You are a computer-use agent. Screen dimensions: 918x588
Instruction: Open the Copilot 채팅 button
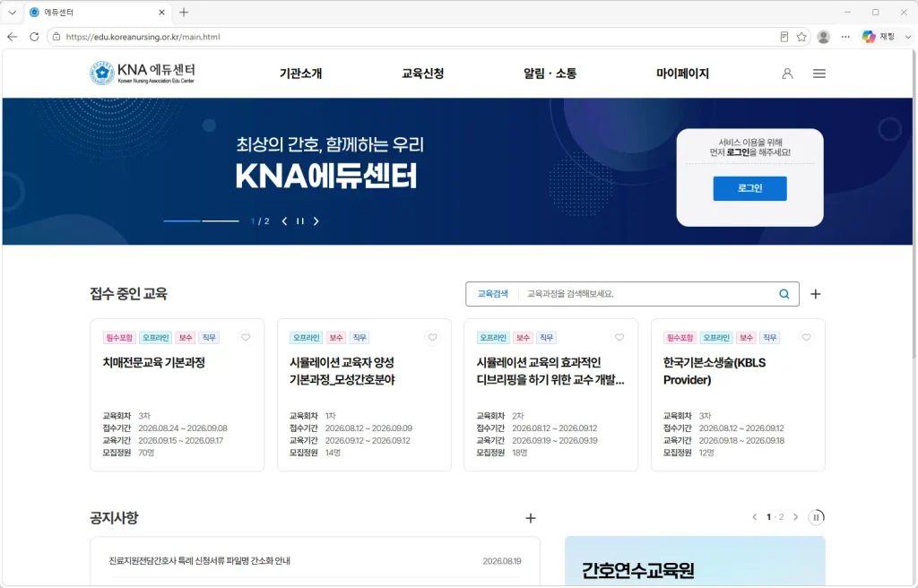tap(879, 37)
